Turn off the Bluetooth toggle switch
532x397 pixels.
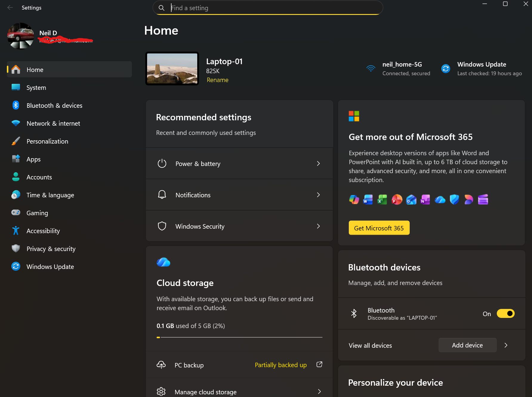505,313
